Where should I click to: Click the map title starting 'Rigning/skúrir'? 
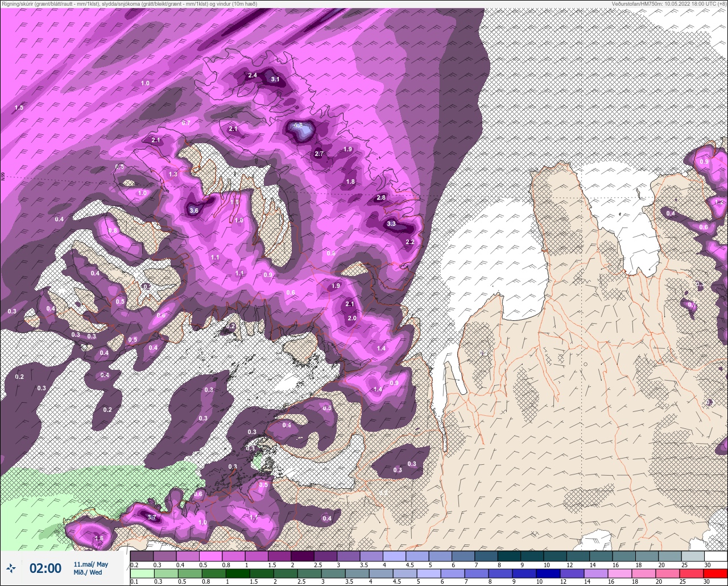[130, 4]
